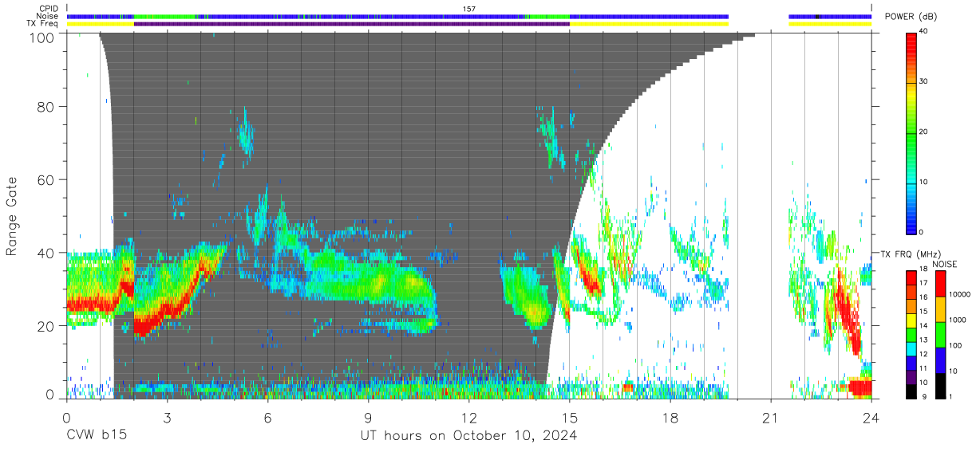Click the 'UT hours on October 10, 2024' title
The image size is (980, 452).
tap(468, 436)
